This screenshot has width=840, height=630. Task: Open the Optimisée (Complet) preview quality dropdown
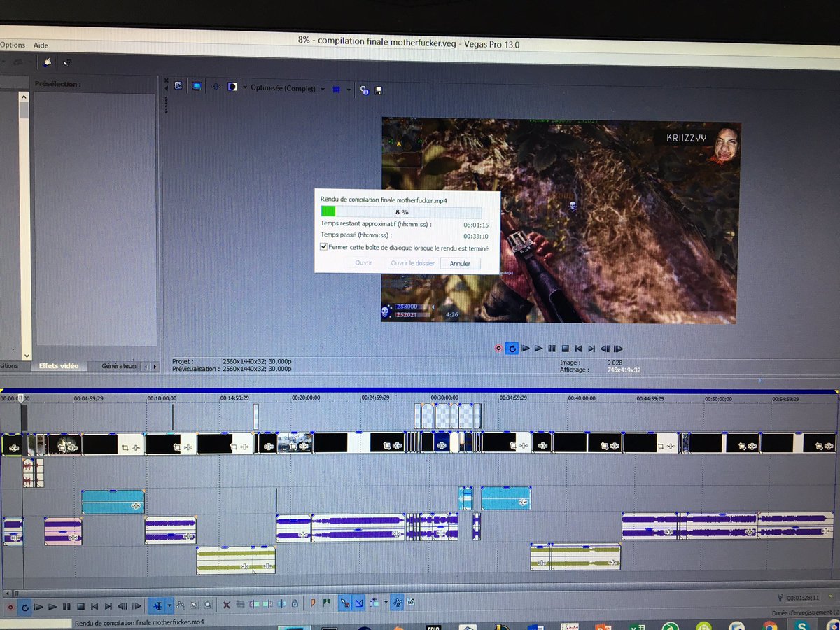[288, 88]
